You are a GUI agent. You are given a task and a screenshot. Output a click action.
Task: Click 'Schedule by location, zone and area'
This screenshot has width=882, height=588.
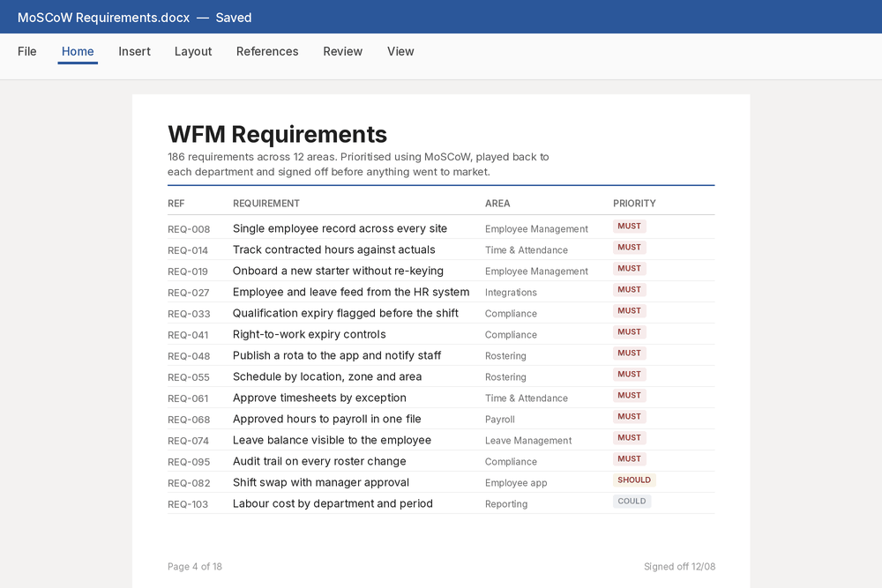click(327, 376)
